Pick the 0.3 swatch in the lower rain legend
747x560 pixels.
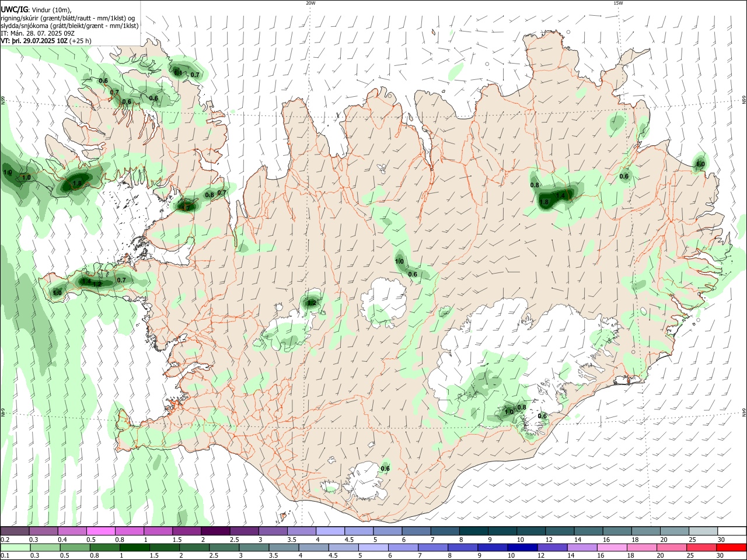click(45, 547)
